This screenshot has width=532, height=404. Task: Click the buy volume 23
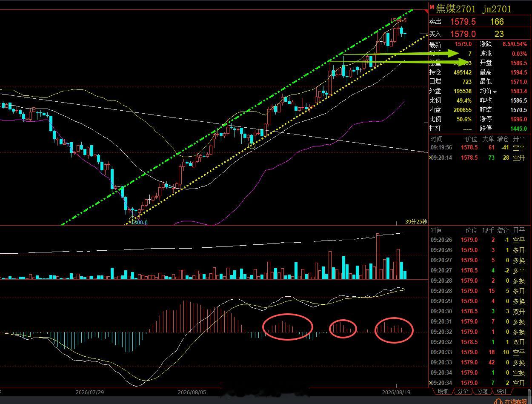click(499, 34)
